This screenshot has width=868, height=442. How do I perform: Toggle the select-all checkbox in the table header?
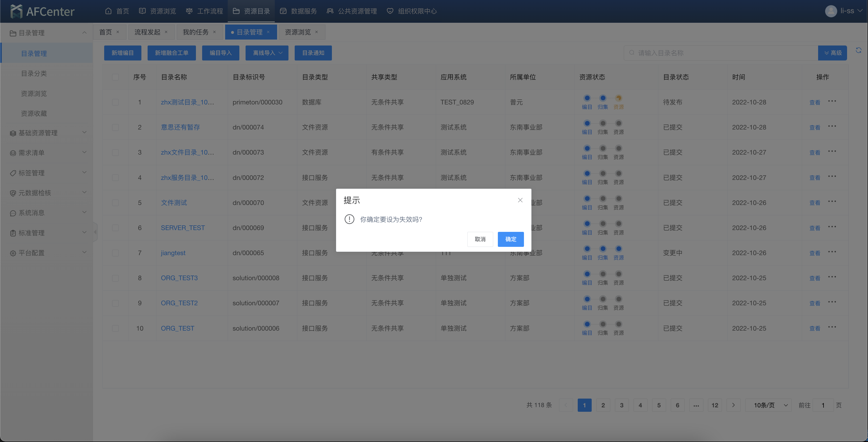click(x=115, y=77)
